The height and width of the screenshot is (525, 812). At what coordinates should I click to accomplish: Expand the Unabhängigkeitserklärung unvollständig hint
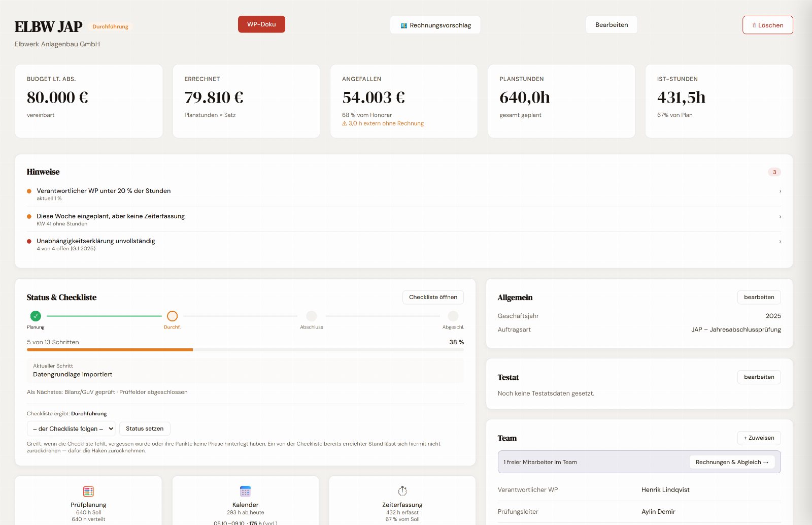403,244
